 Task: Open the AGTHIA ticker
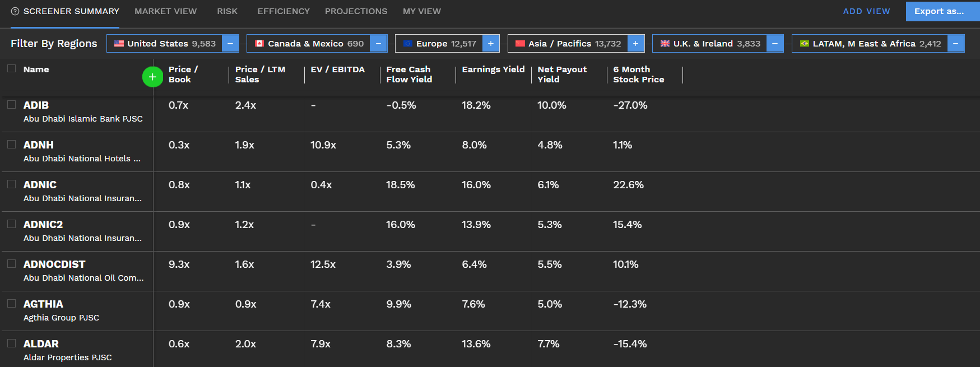pyautogui.click(x=43, y=304)
